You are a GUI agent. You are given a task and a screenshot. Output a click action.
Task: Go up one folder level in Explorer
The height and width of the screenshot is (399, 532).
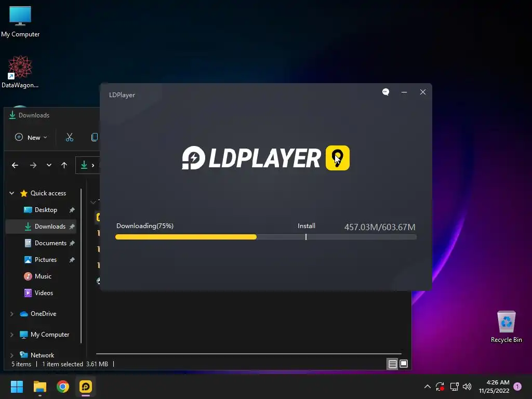coord(64,165)
